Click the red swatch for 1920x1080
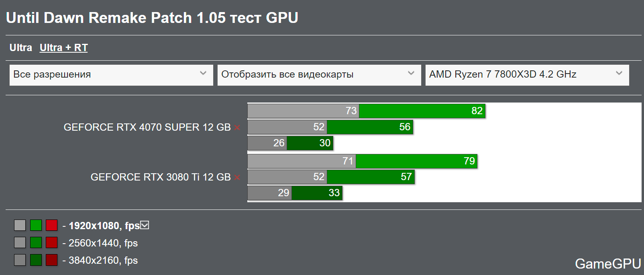The image size is (644, 275). [x=51, y=225]
